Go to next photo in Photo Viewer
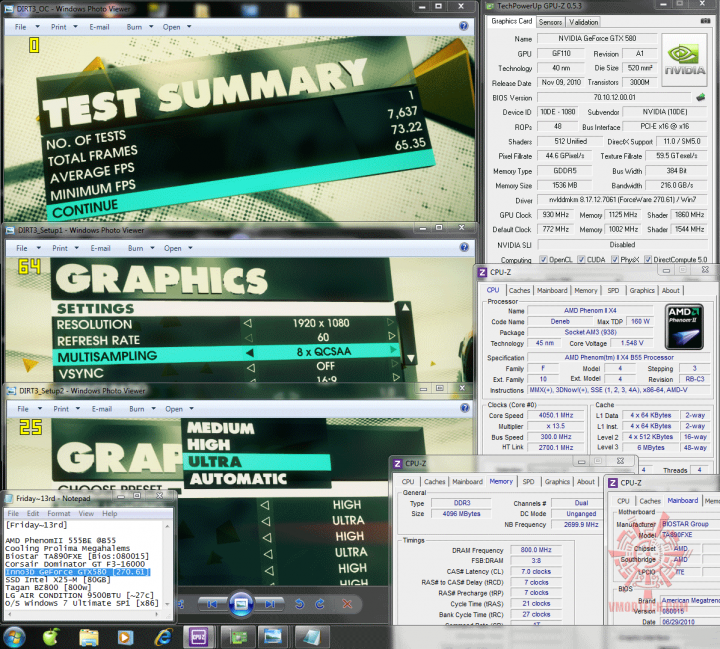The height and width of the screenshot is (649, 720). (x=270, y=604)
